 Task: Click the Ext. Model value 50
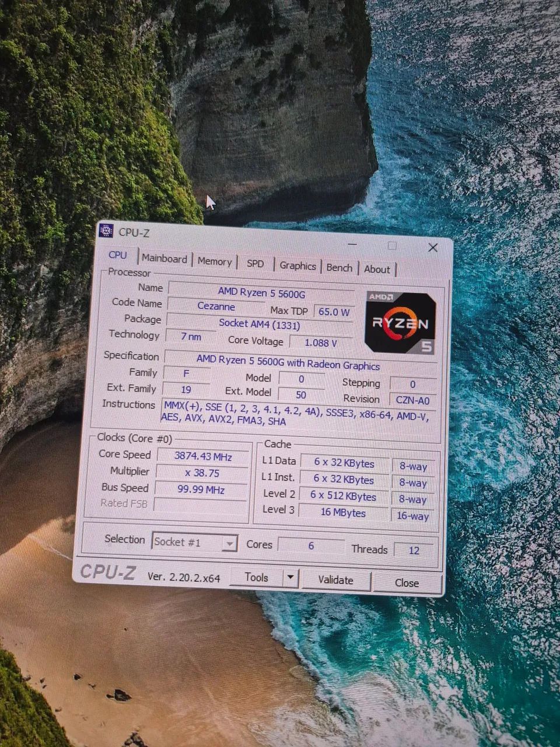click(301, 395)
